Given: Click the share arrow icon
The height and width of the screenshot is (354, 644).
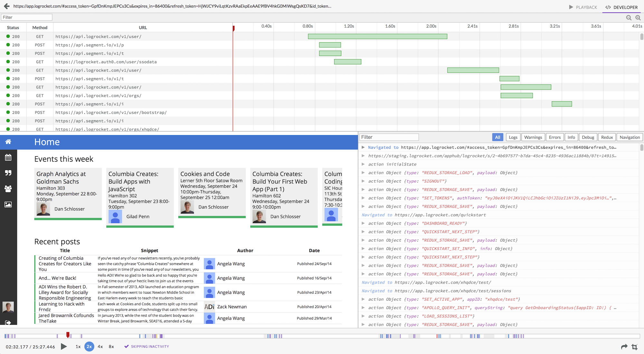Looking at the screenshot, I should click(624, 347).
